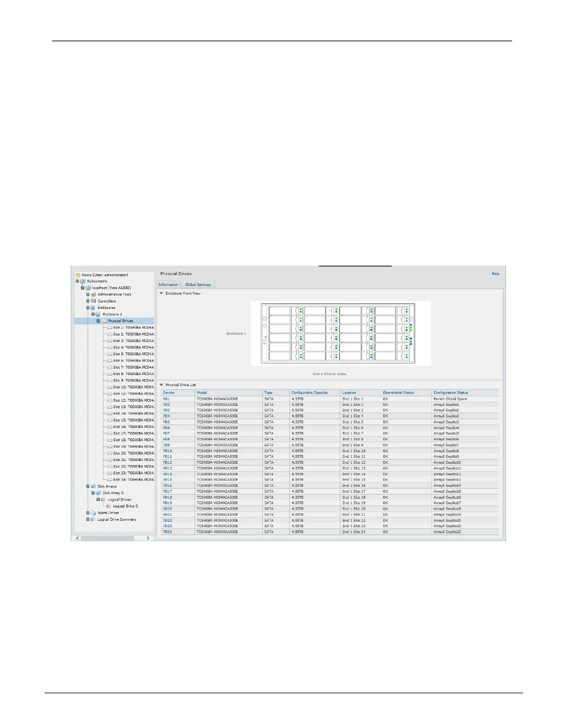Select Slot 9: TOSHIBA tree item
The width and height of the screenshot is (563, 728).
(133, 381)
